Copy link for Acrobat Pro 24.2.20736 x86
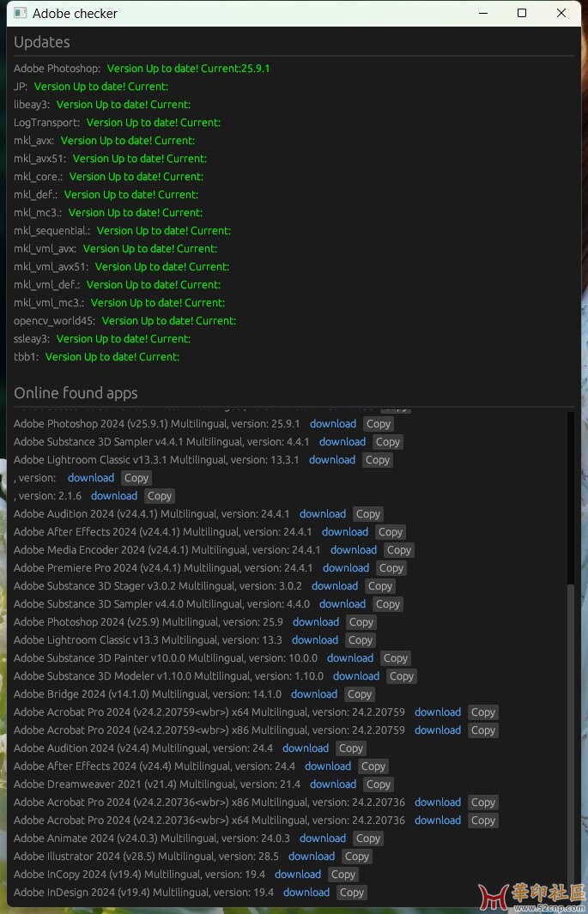 pyautogui.click(x=483, y=803)
